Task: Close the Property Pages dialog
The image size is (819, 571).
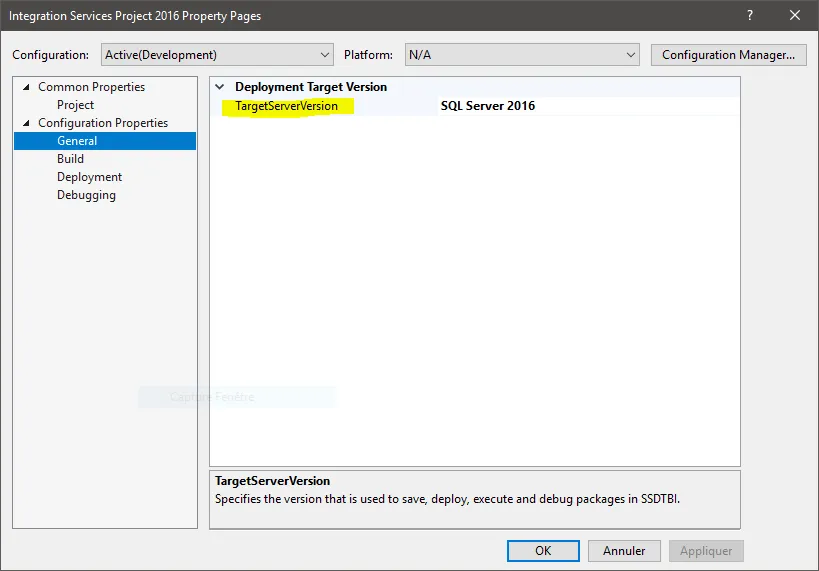Action: tap(794, 15)
